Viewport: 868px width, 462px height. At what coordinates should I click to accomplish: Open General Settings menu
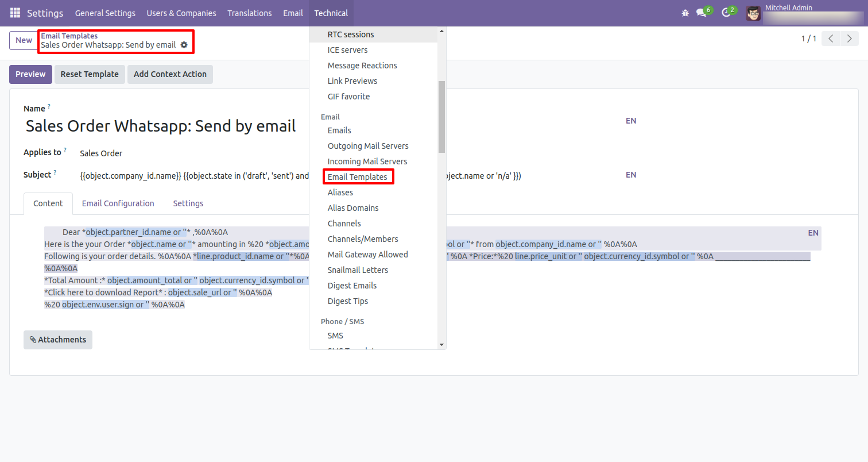(x=105, y=13)
